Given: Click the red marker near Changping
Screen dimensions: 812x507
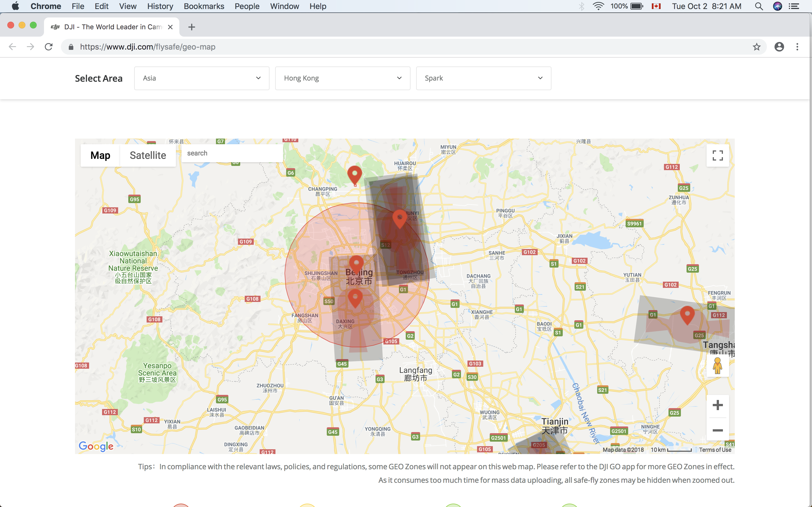Looking at the screenshot, I should point(355,174).
